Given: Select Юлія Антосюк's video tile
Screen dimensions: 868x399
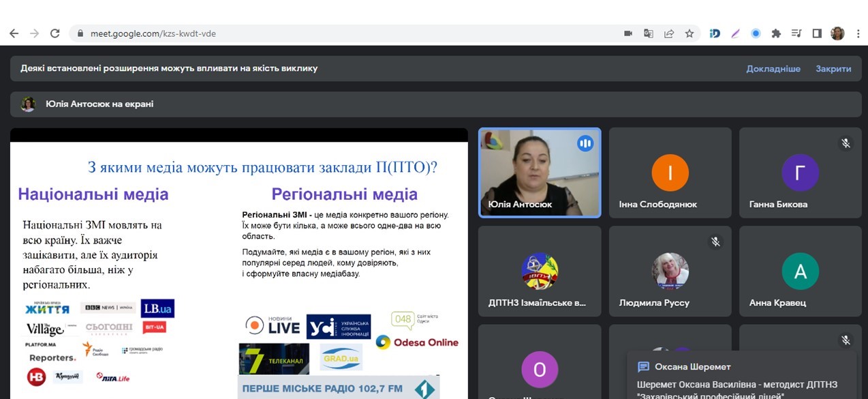Looking at the screenshot, I should [539, 172].
